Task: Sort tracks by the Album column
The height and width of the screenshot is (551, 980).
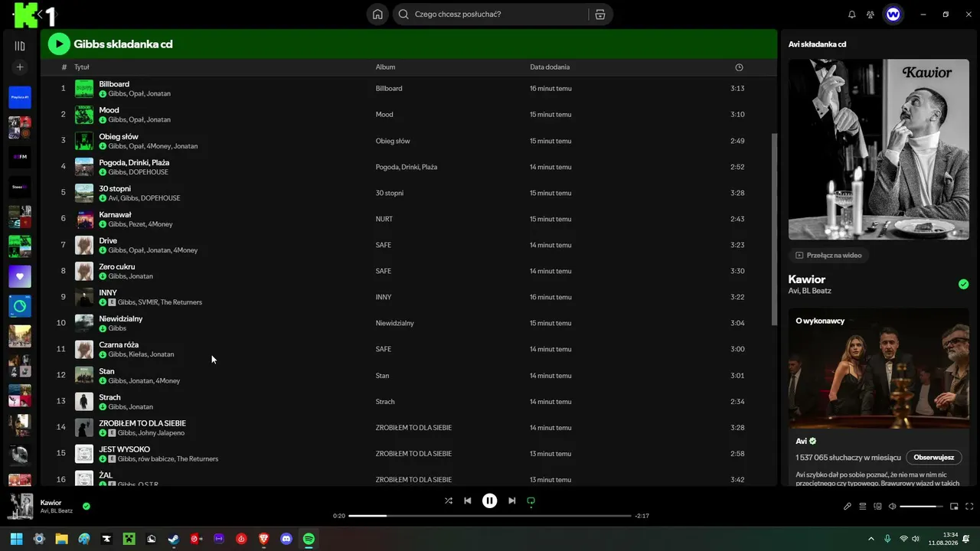Action: (385, 67)
